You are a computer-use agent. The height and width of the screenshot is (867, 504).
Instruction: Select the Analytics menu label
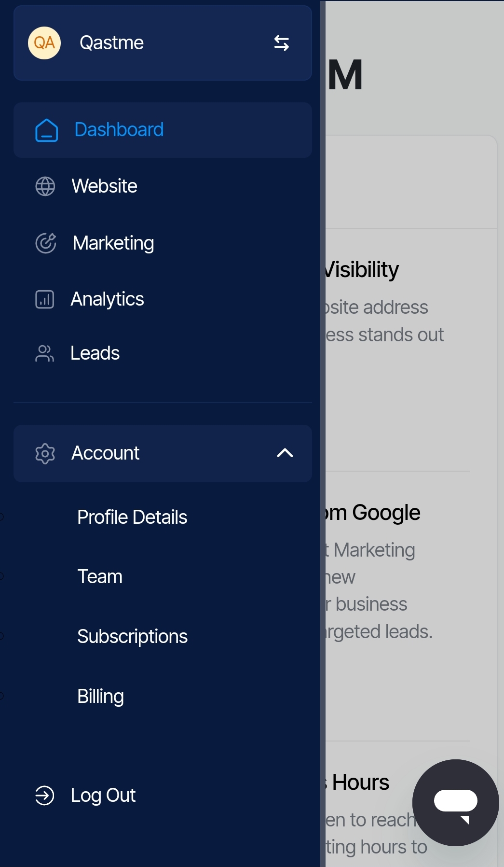[107, 299]
